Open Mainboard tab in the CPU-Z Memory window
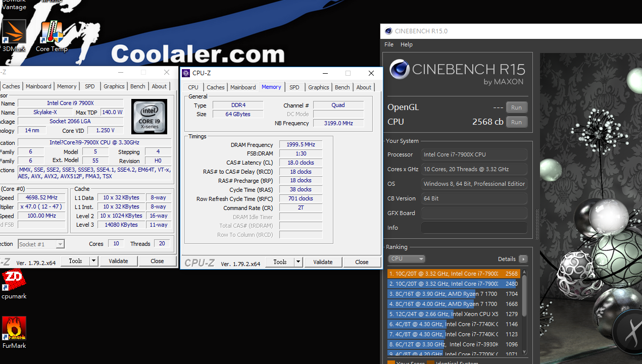Screen dimensions: 642x364 point(243,87)
